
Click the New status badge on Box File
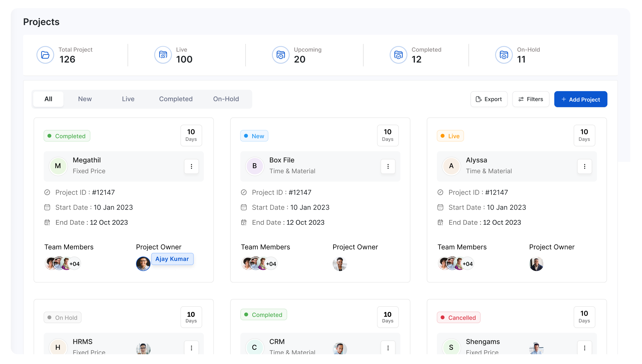point(254,136)
